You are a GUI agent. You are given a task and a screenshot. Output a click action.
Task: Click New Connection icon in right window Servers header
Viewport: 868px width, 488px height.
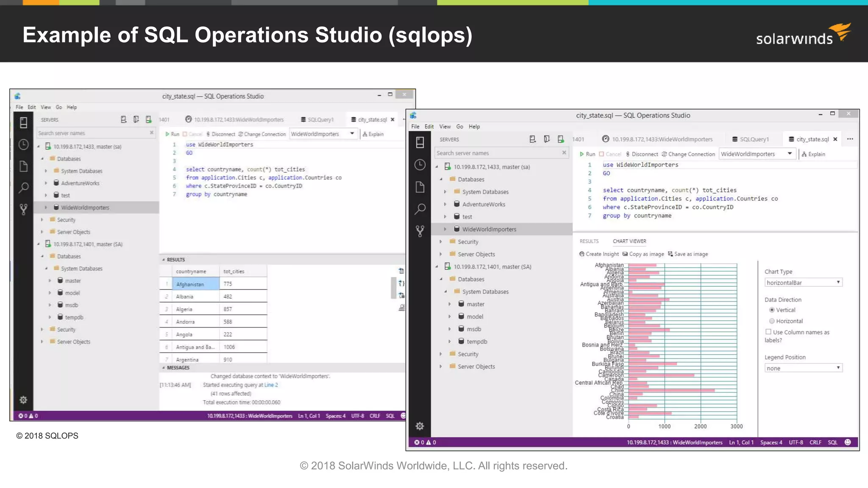[x=533, y=139]
